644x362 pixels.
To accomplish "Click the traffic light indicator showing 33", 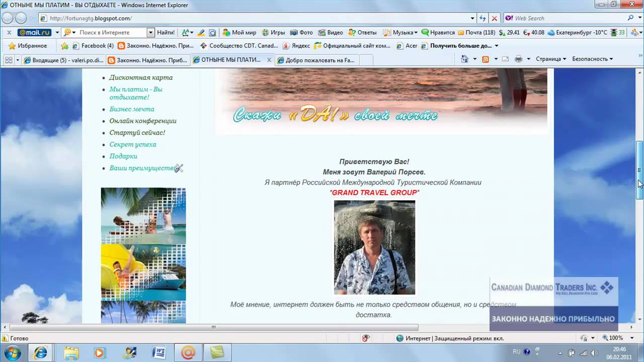I will 617,32.
